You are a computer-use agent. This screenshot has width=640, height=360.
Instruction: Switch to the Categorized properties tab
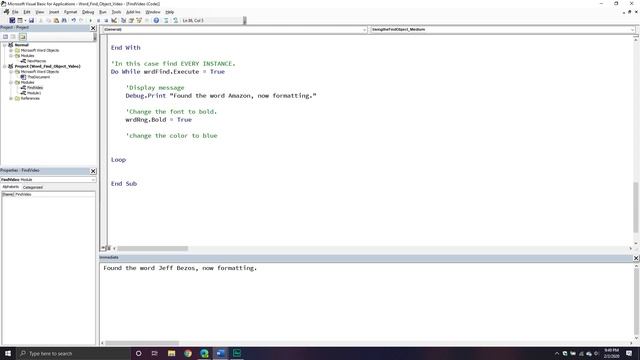33,187
